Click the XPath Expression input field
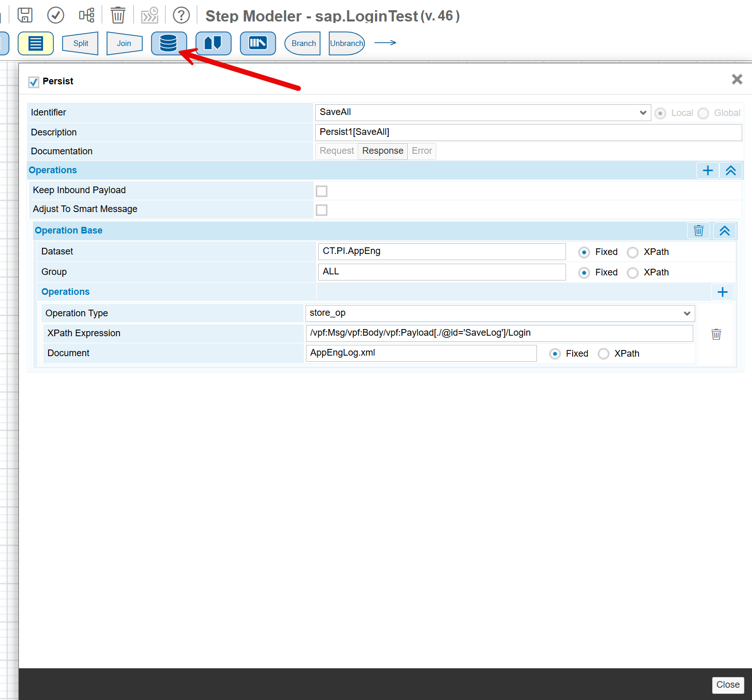Image resolution: width=752 pixels, height=700 pixels. [499, 333]
